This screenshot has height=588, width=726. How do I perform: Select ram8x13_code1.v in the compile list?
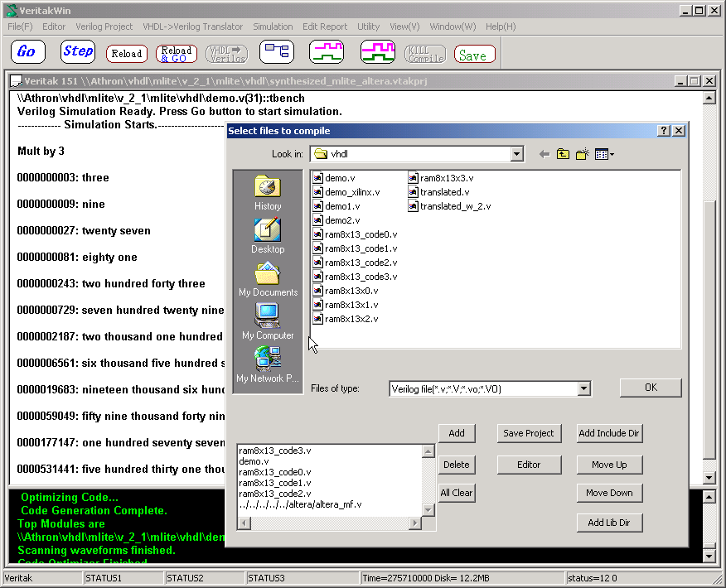[275, 483]
